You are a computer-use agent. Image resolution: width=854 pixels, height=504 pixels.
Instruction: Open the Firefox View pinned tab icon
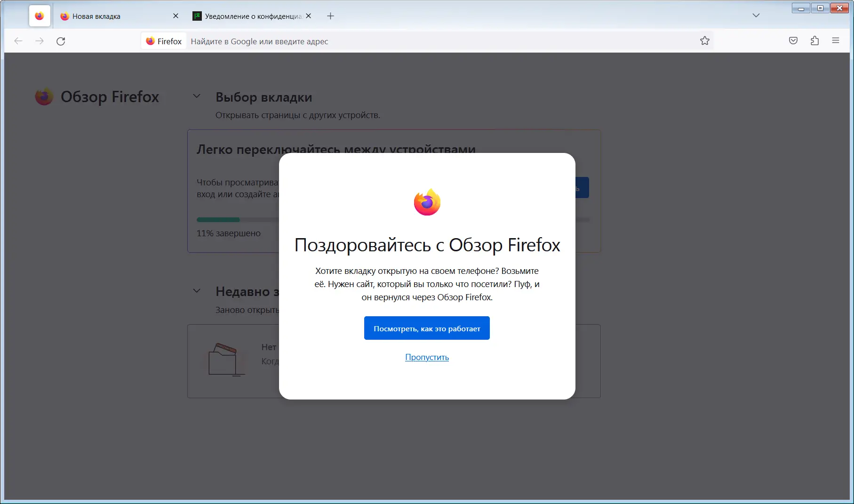point(40,16)
